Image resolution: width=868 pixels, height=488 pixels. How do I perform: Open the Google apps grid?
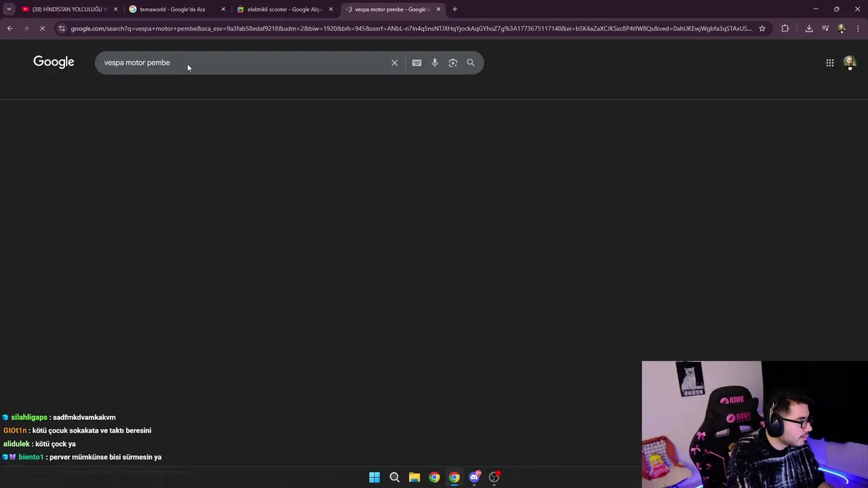(830, 62)
